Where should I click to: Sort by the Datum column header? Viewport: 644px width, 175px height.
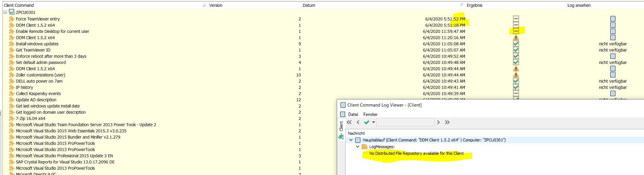point(309,5)
